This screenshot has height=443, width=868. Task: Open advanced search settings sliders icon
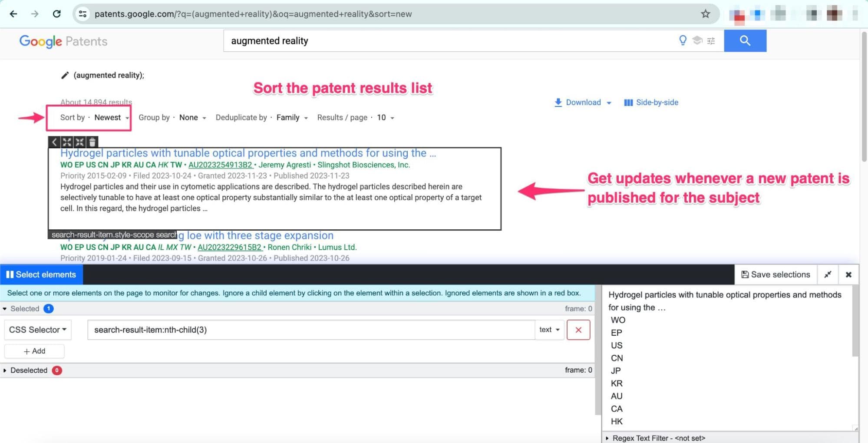710,40
